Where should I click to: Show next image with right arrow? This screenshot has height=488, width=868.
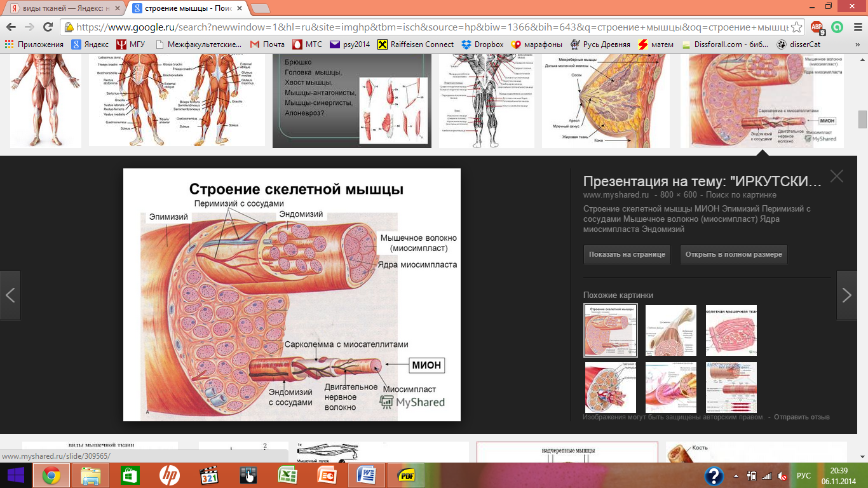coord(846,295)
